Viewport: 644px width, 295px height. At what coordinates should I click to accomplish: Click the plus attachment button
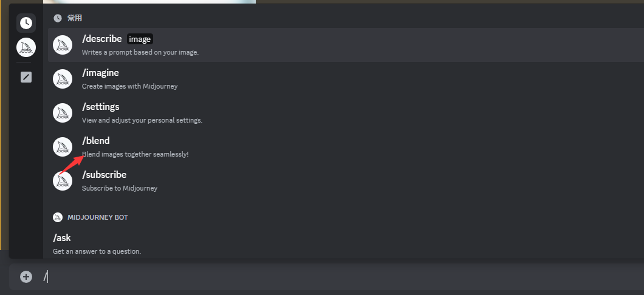[26, 277]
